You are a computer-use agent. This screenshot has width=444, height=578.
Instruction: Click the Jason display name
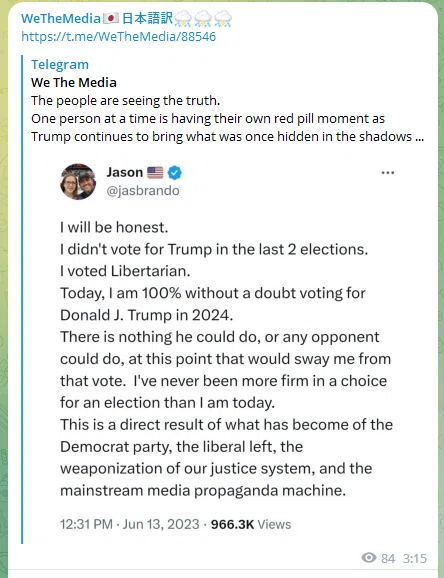125,172
